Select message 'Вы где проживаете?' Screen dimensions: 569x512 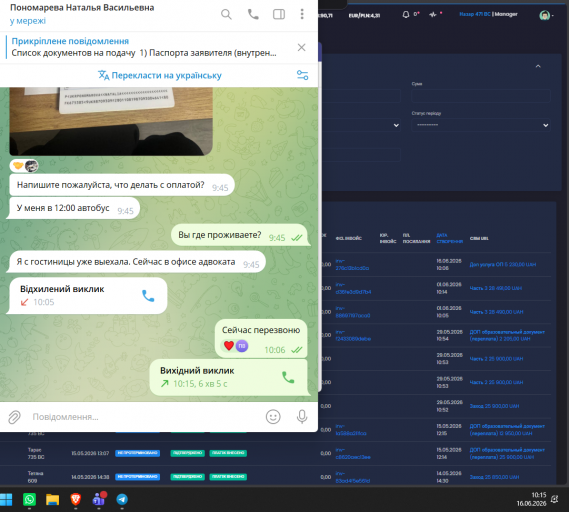[240, 235]
